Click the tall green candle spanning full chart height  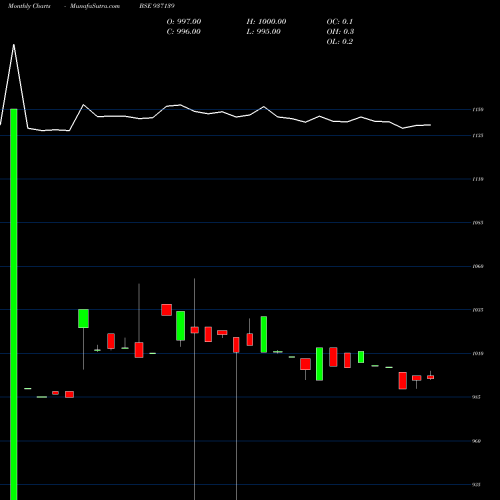point(14,304)
